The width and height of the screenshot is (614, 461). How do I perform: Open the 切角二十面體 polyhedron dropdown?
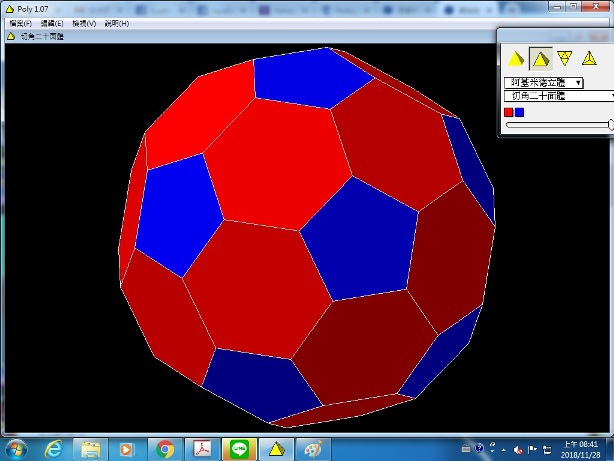pyautogui.click(x=559, y=96)
